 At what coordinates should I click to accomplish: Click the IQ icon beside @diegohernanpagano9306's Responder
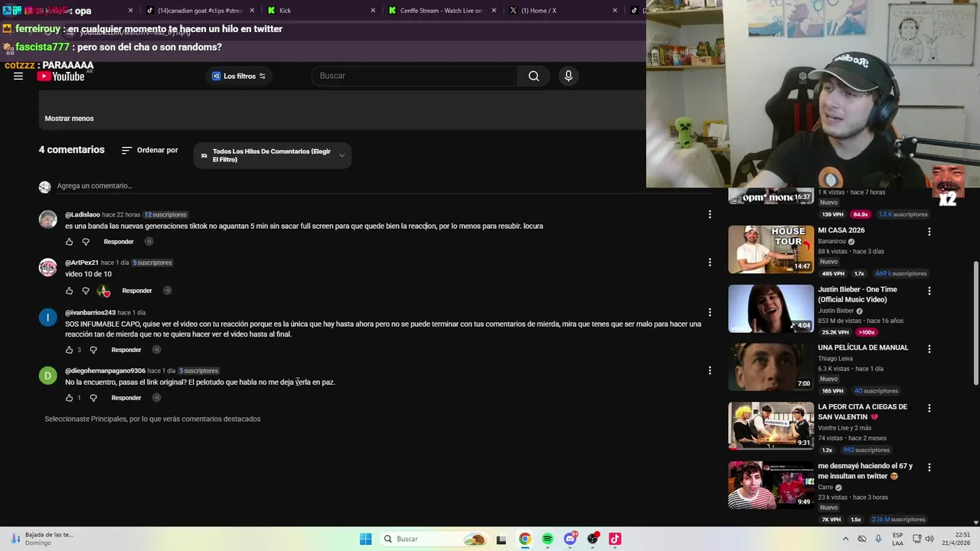pos(156,398)
